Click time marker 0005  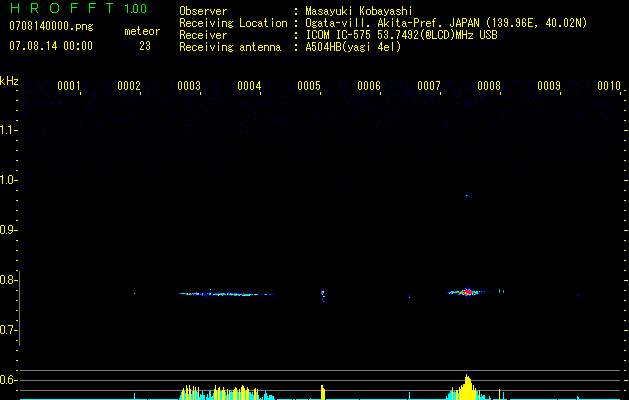tap(309, 86)
